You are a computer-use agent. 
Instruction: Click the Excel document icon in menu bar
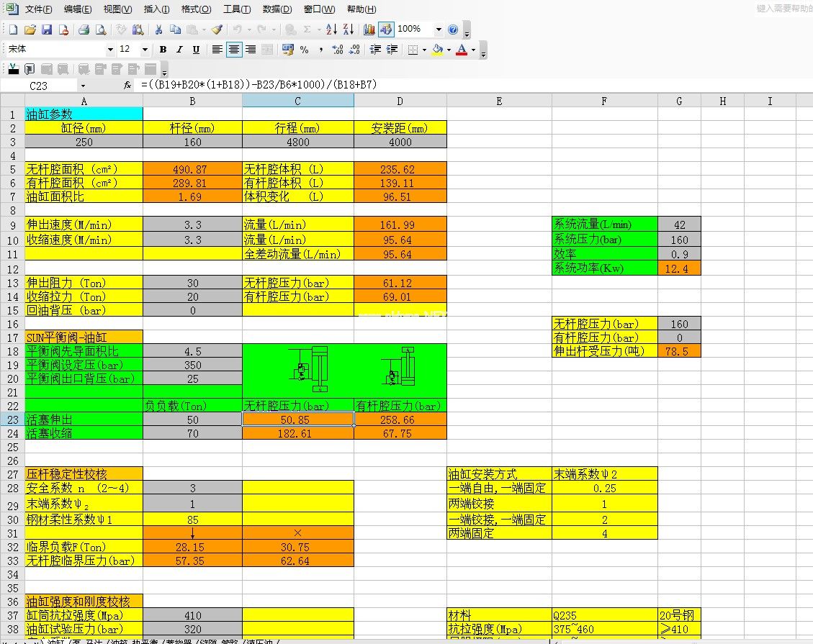12,9
